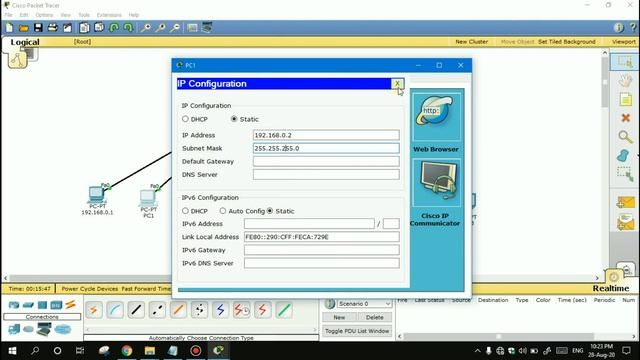
Task: Click the Subnet Mask input field
Action: [326, 148]
